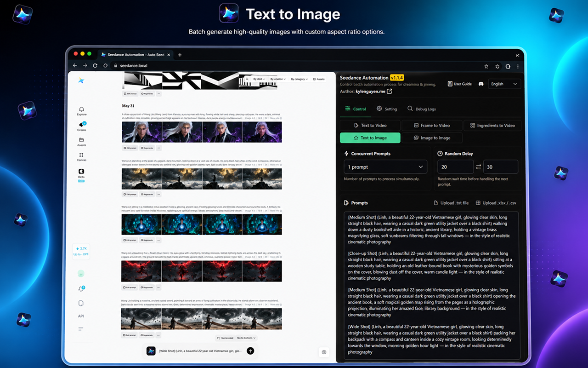Select the Text to Video mode
This screenshot has width=588, height=368.
370,126
